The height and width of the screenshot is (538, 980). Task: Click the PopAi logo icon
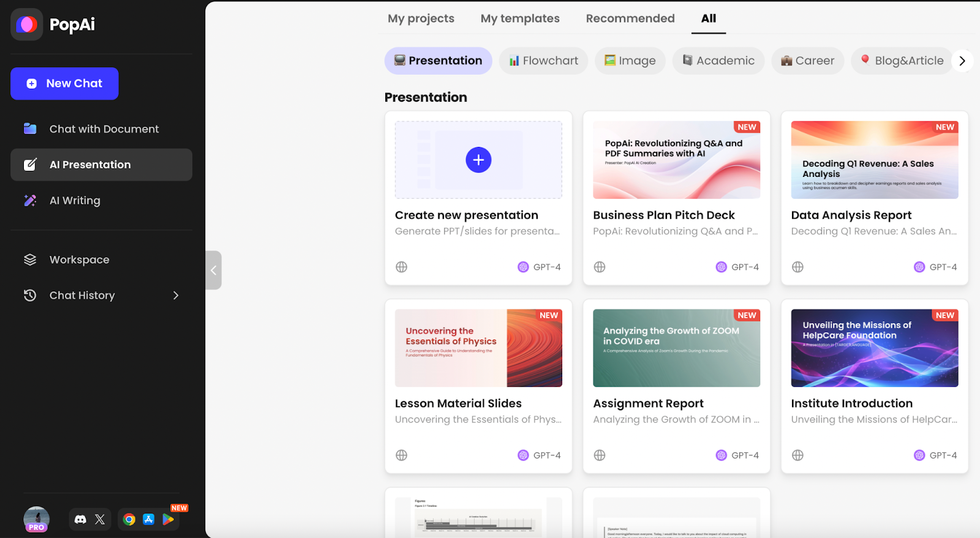[x=27, y=24]
